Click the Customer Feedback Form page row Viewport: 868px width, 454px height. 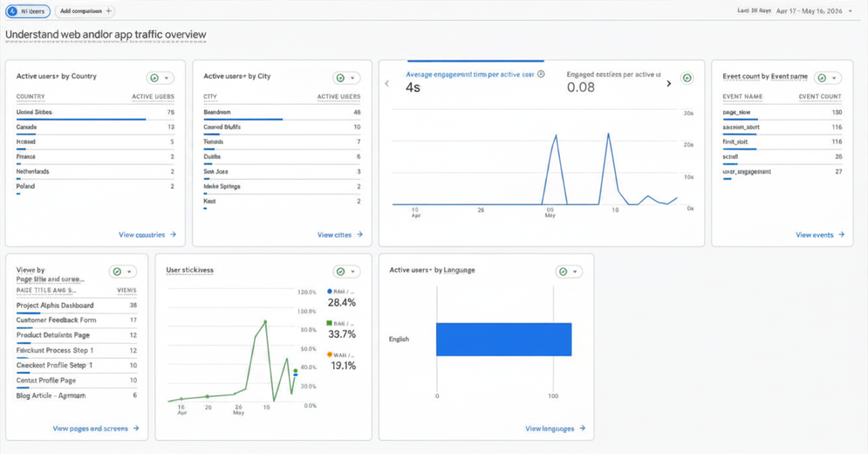coord(77,321)
